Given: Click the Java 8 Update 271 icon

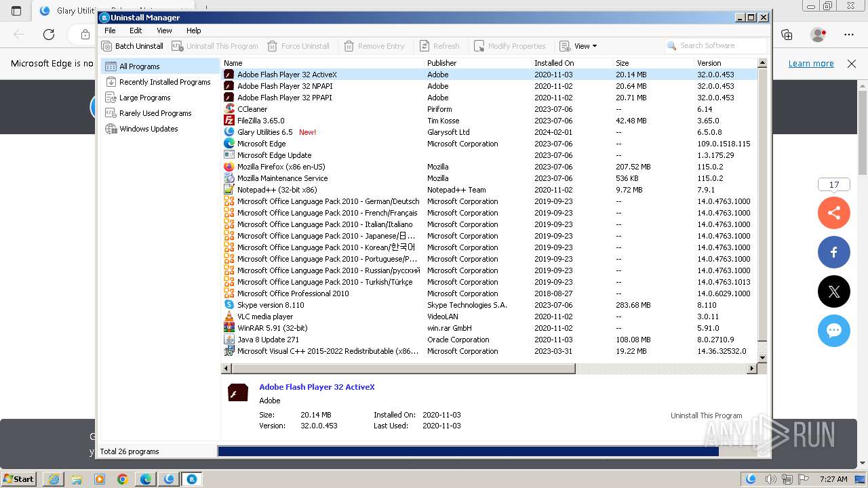Looking at the screenshot, I should tap(229, 340).
